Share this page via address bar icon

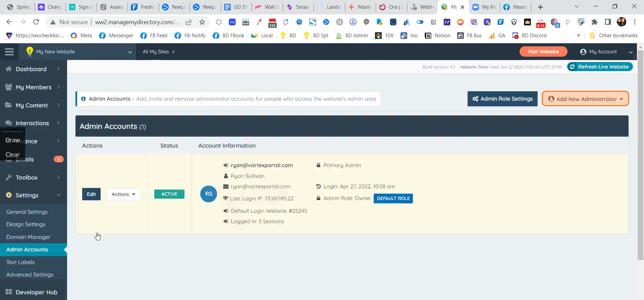(x=189, y=22)
